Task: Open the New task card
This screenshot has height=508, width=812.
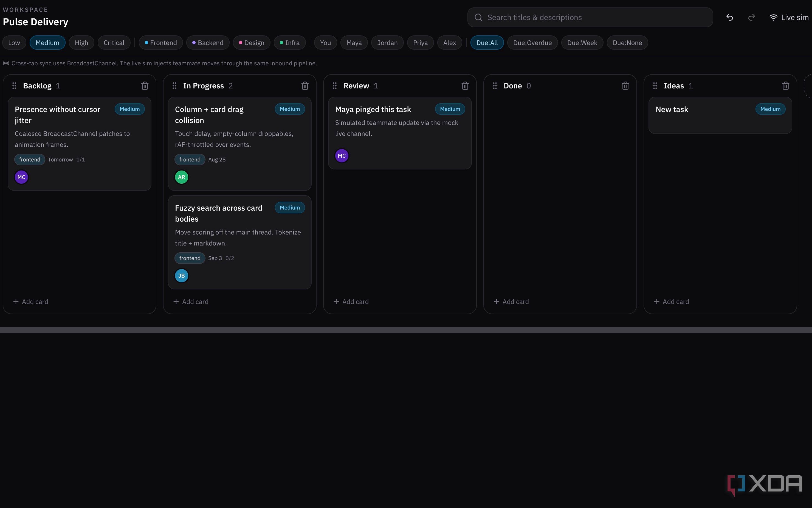Action: click(720, 116)
